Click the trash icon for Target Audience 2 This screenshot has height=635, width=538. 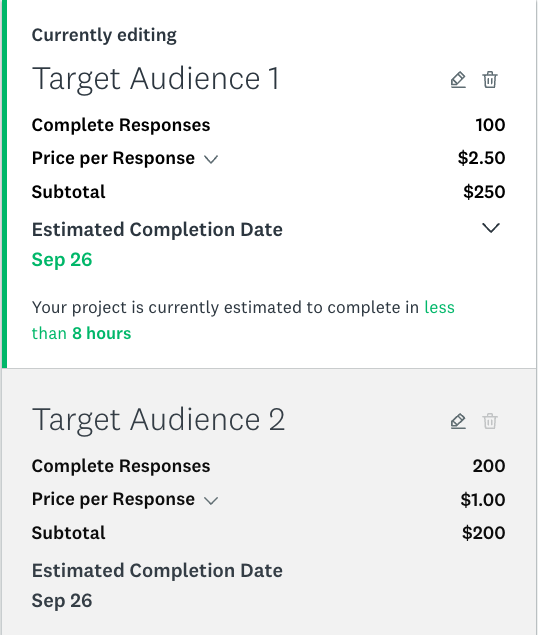[x=490, y=421]
